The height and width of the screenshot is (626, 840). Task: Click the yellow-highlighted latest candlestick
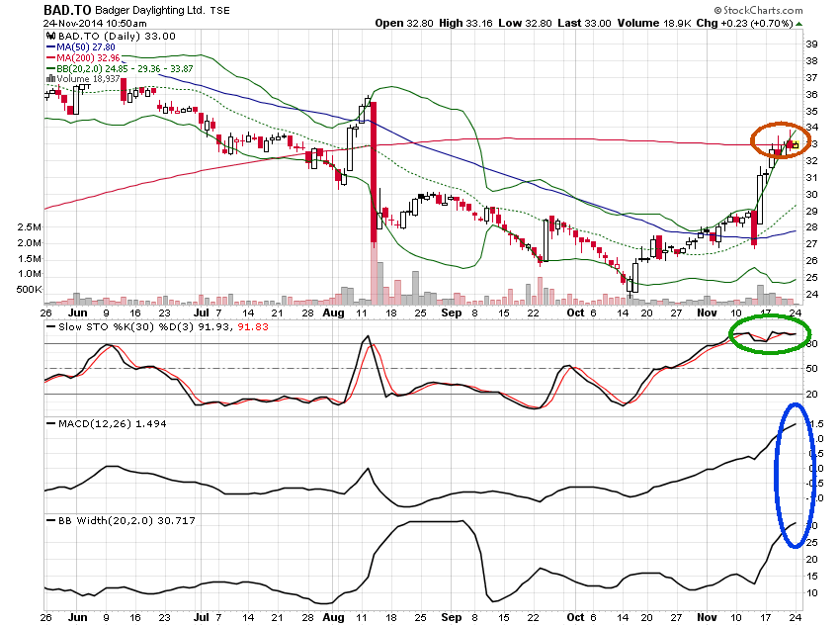[x=796, y=144]
